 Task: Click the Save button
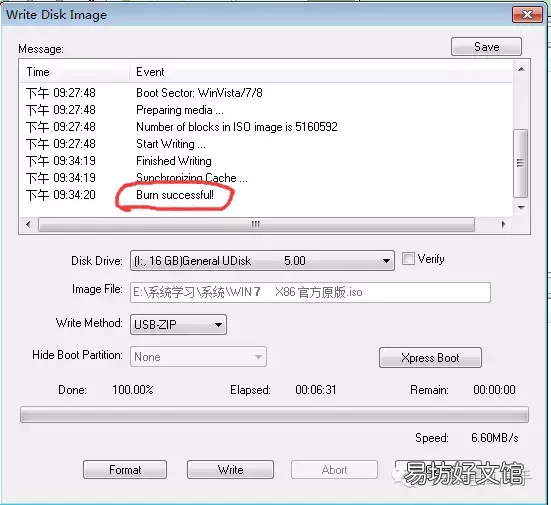click(x=486, y=47)
